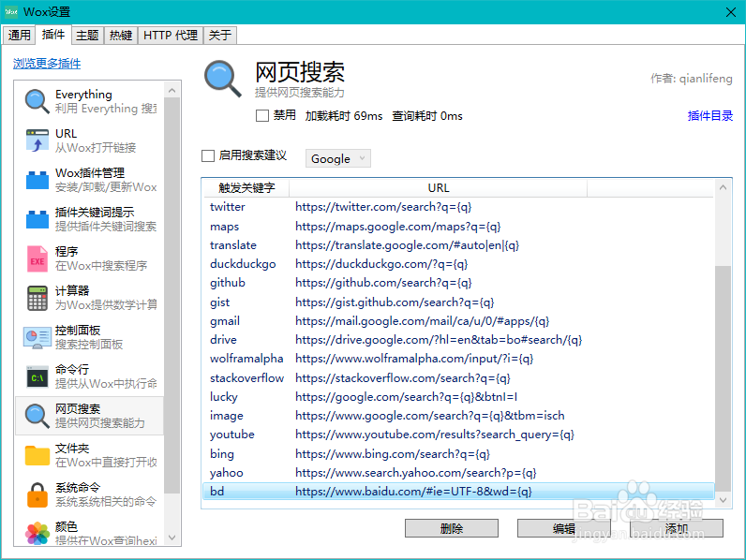Image resolution: width=746 pixels, height=560 pixels.
Task: Select the bd baidu keyword row
Action: coord(458,491)
